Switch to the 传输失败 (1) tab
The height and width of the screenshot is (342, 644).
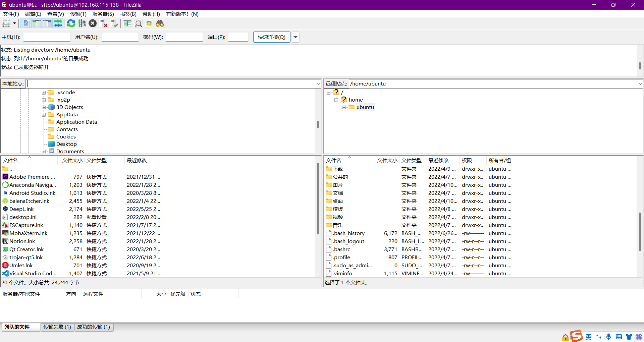click(57, 327)
